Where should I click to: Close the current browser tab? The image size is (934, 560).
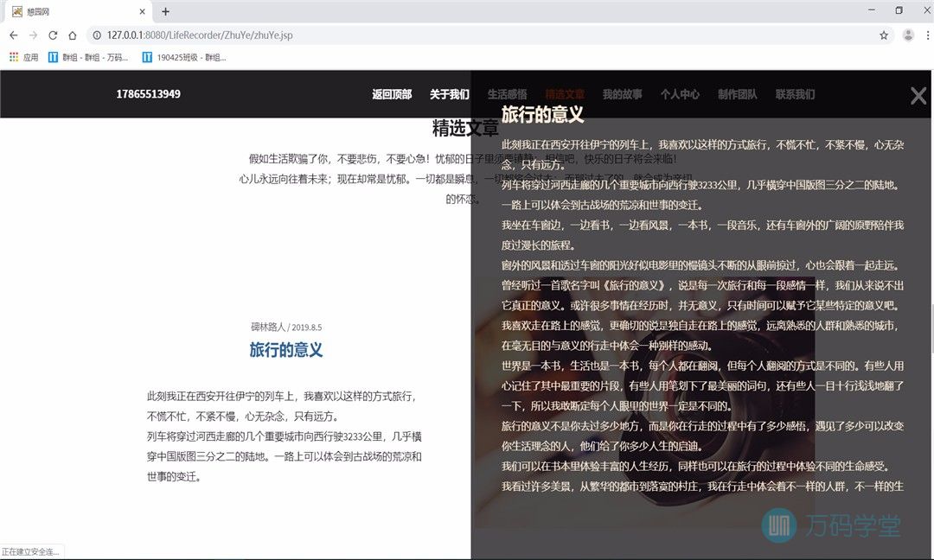143,11
